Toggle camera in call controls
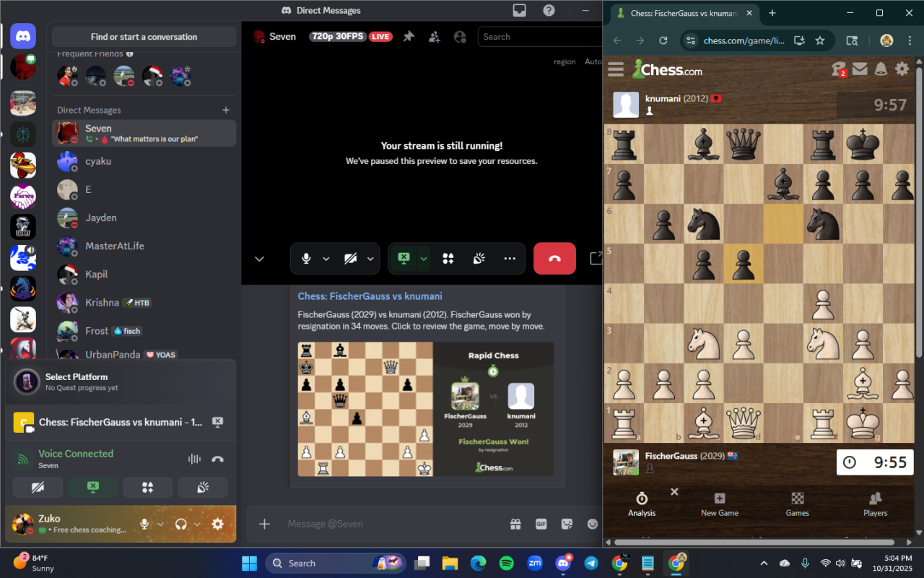The height and width of the screenshot is (578, 924). 351,259
